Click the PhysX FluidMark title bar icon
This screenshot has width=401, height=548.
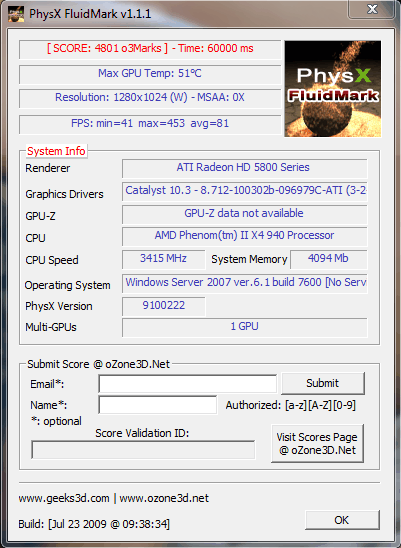(x=16, y=14)
